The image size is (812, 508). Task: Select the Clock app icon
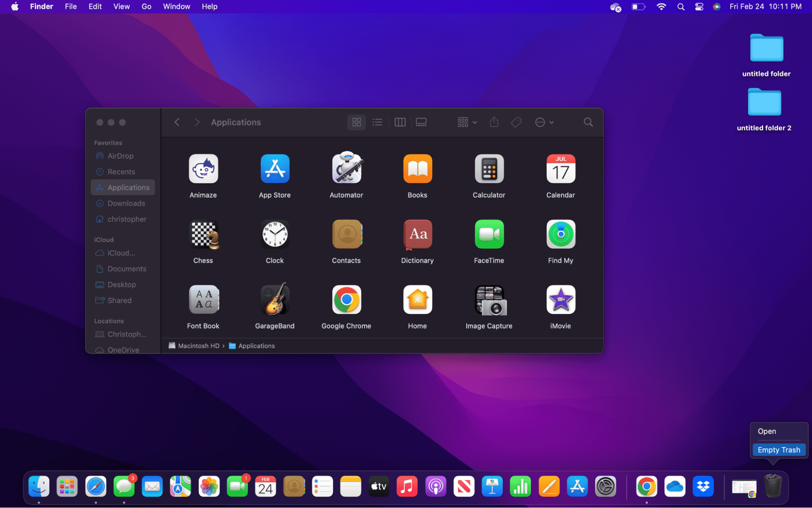coord(275,234)
